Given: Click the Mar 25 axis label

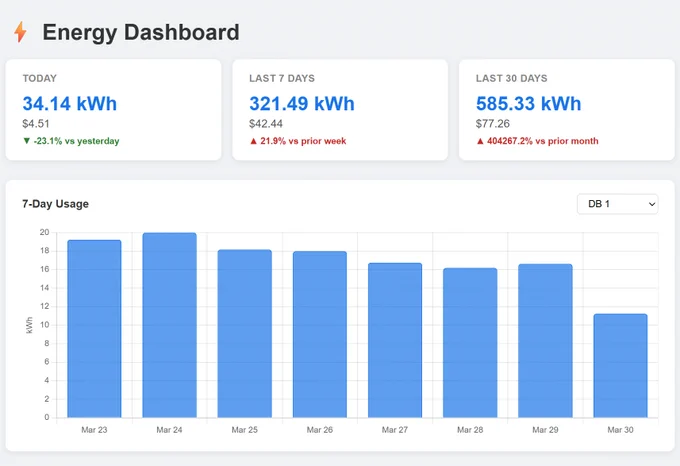Looking at the screenshot, I should [245, 430].
